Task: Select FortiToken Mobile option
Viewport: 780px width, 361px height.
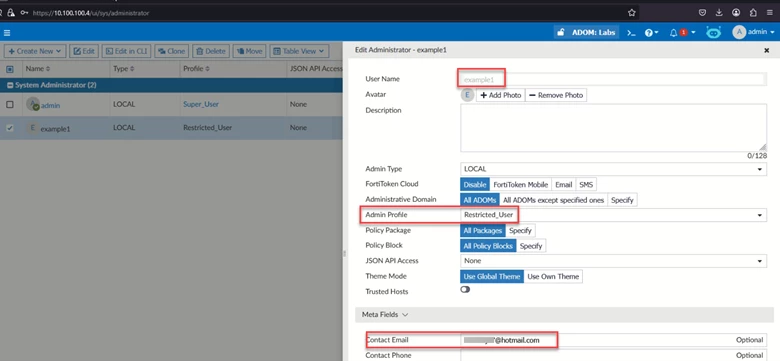Action: pos(520,184)
